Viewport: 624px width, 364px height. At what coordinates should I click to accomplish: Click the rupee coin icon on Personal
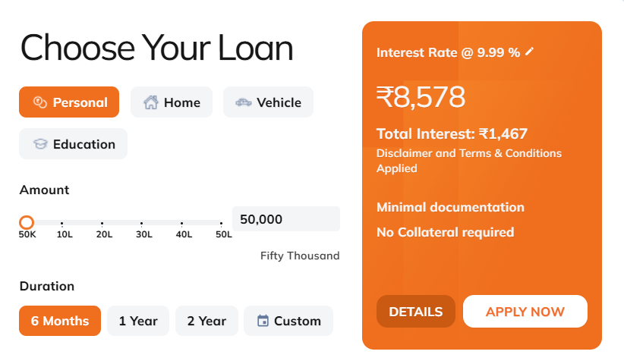(39, 102)
